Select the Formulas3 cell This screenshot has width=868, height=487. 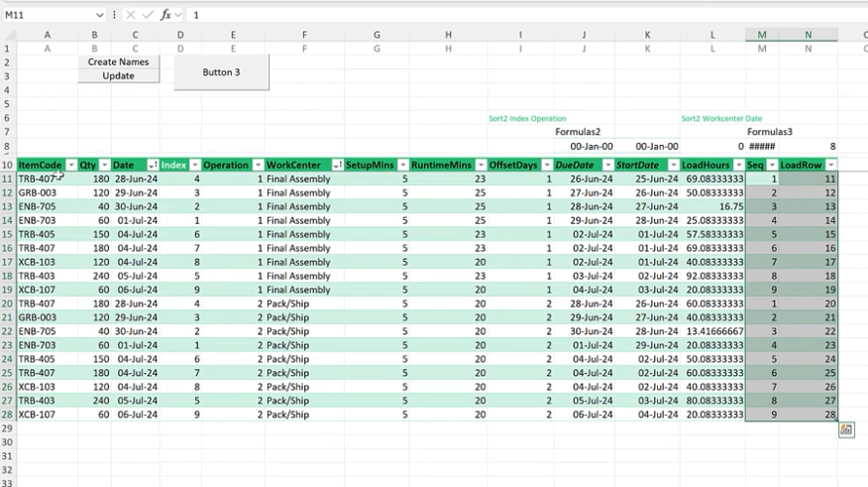[770, 132]
